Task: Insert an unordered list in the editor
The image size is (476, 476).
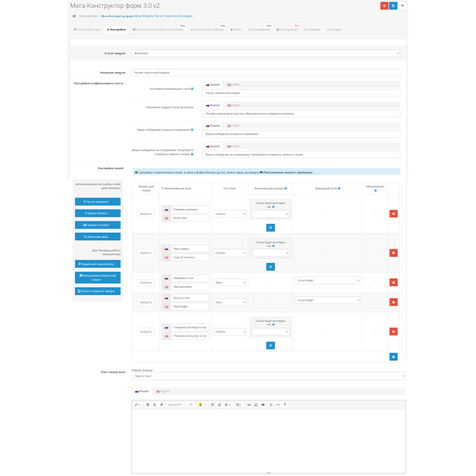Action: (212, 405)
